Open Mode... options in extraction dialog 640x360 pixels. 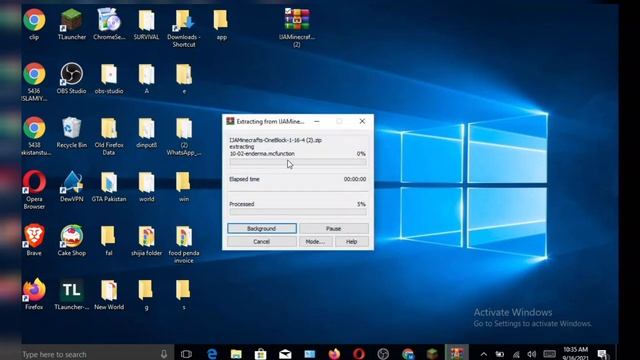pos(316,242)
